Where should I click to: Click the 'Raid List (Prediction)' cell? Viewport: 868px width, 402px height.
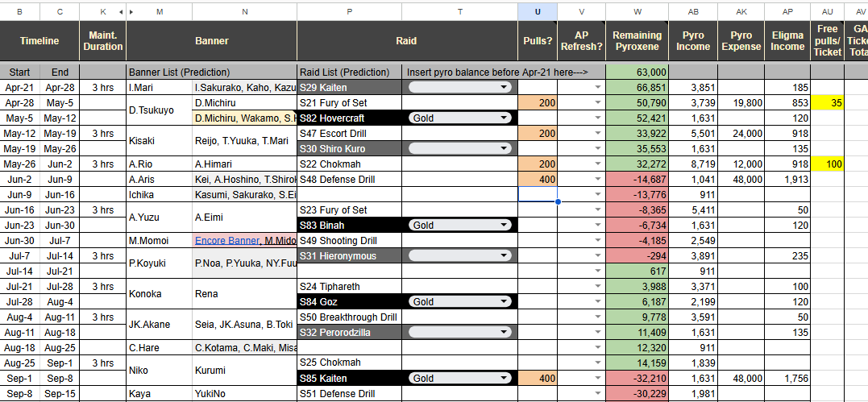(x=349, y=72)
